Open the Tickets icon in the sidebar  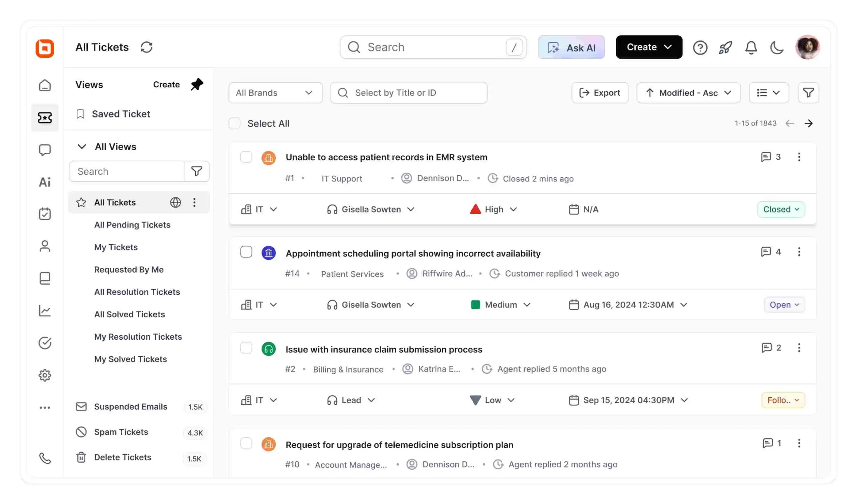point(45,118)
